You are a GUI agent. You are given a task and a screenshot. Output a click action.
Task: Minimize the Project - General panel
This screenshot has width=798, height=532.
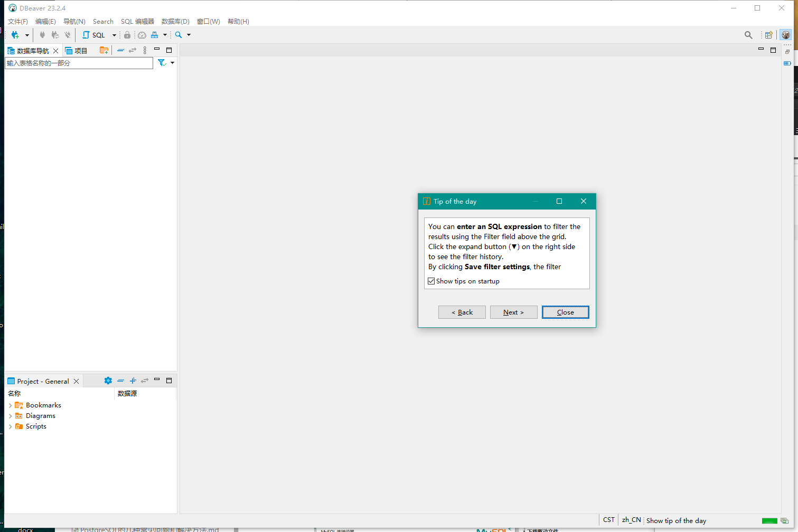(157, 380)
